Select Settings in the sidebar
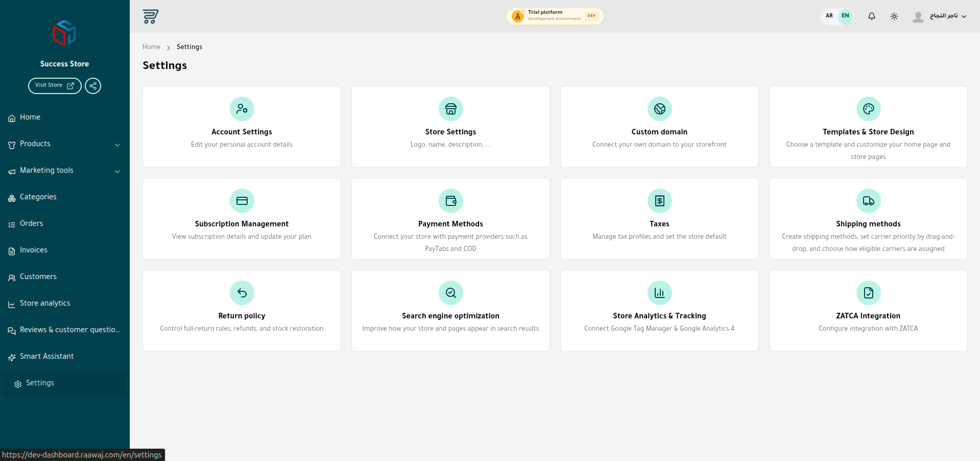This screenshot has height=461, width=980. [x=64, y=383]
